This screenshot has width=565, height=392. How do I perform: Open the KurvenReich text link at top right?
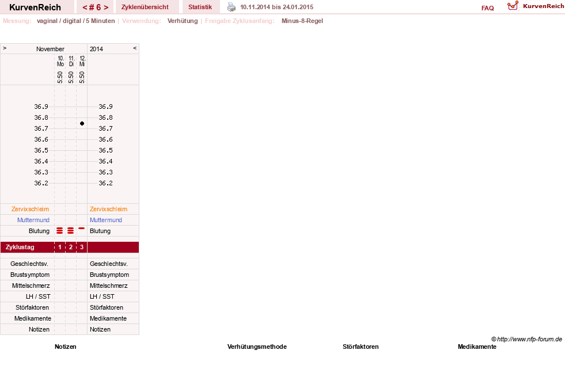coord(543,6)
